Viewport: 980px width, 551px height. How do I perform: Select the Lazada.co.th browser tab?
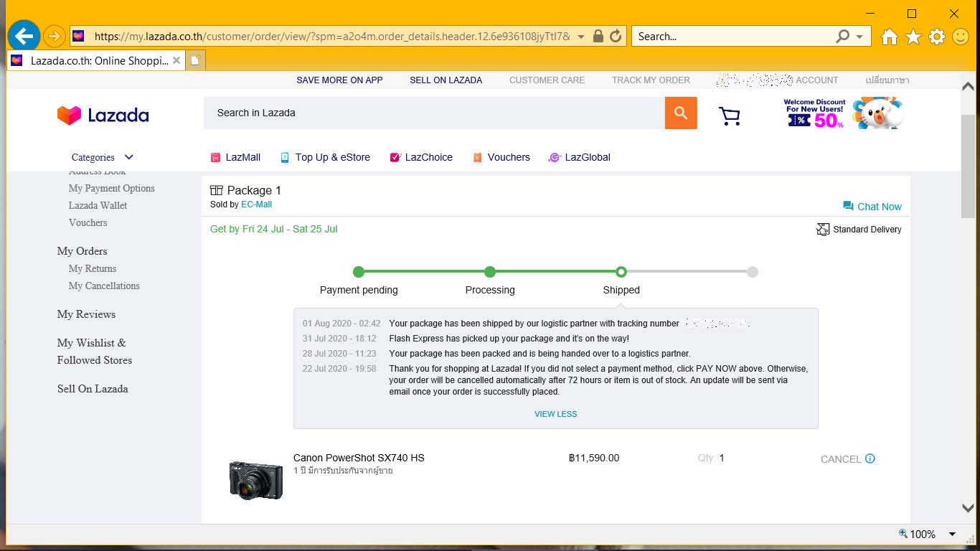[x=96, y=60]
